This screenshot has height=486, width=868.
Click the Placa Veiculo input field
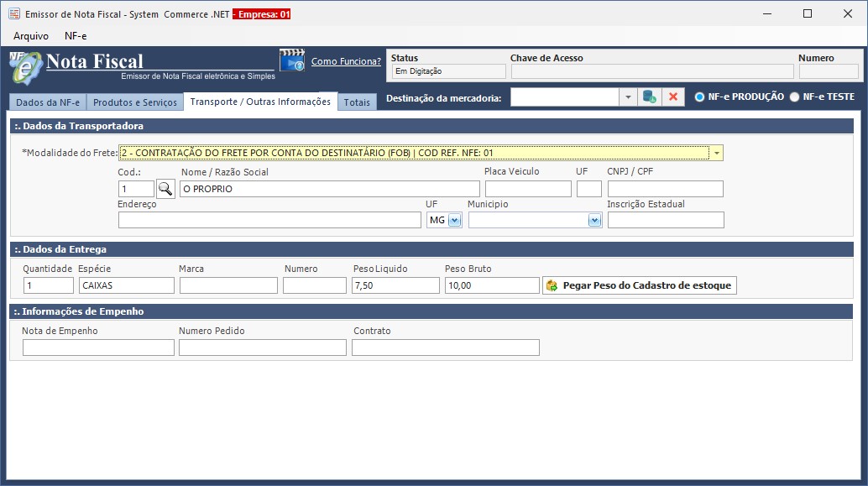(x=527, y=189)
